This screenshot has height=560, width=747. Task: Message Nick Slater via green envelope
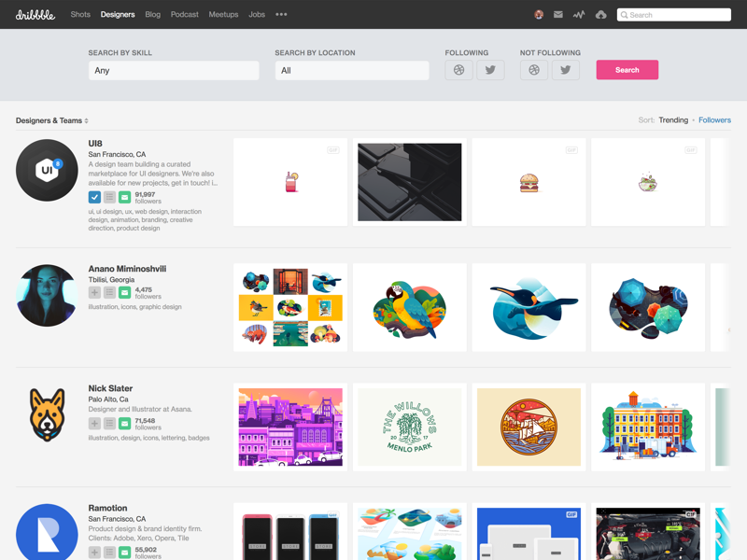pos(124,424)
